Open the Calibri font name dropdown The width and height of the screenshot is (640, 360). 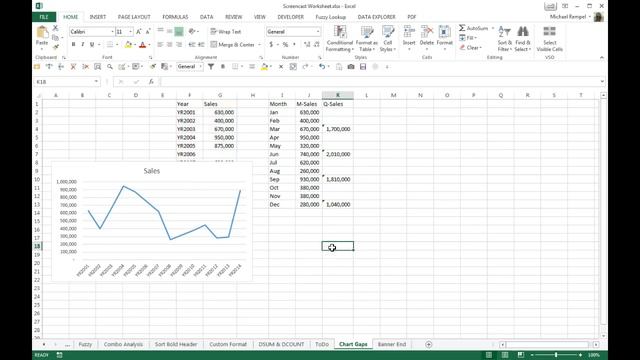pyautogui.click(x=112, y=31)
